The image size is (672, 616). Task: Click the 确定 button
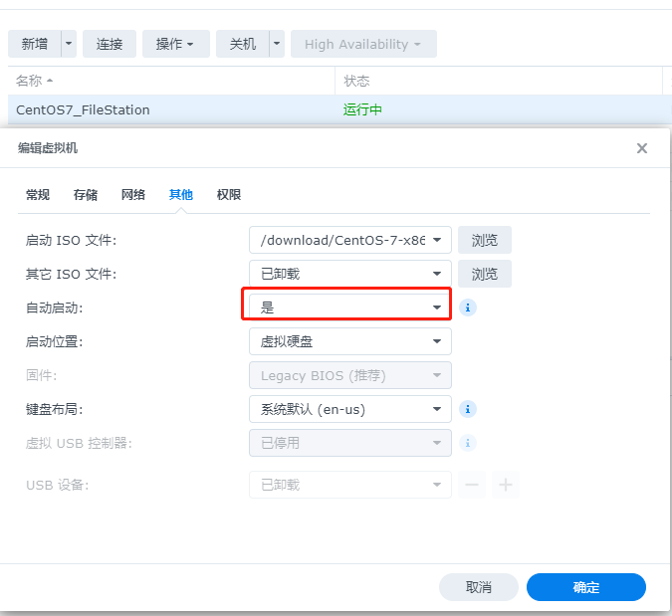point(585,587)
